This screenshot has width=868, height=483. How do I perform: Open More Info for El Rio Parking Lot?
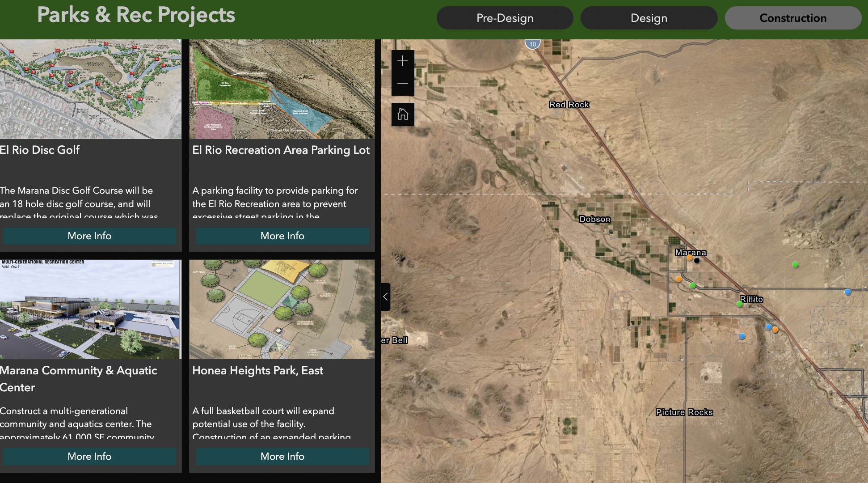point(282,236)
